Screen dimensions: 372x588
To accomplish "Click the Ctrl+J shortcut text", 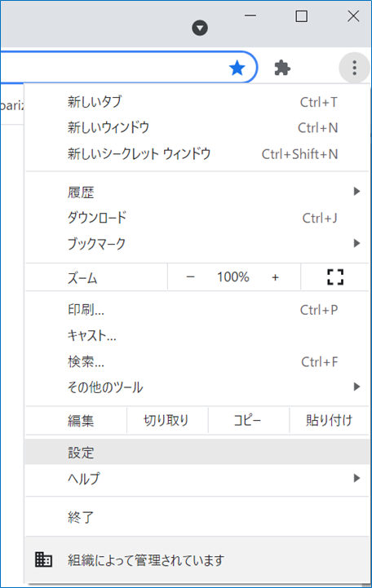I will click(320, 218).
